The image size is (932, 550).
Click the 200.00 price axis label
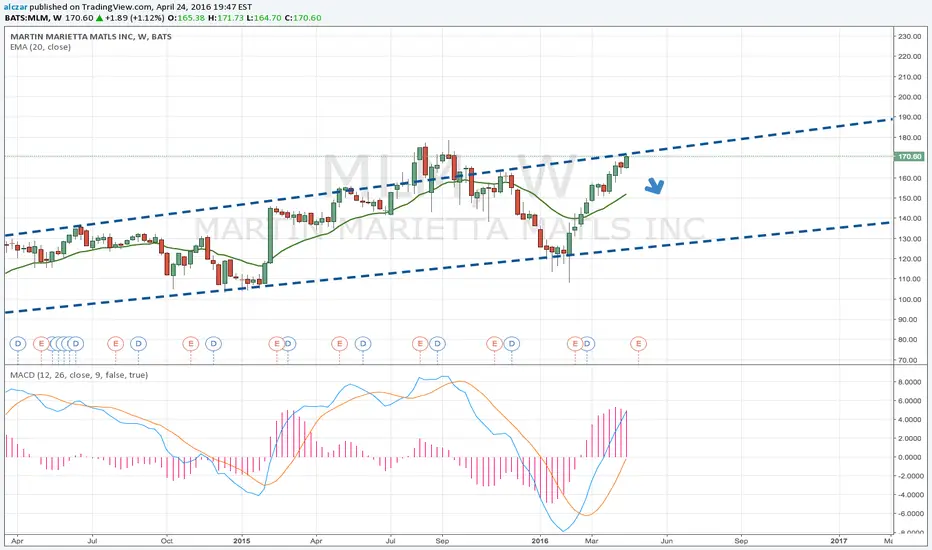(909, 97)
